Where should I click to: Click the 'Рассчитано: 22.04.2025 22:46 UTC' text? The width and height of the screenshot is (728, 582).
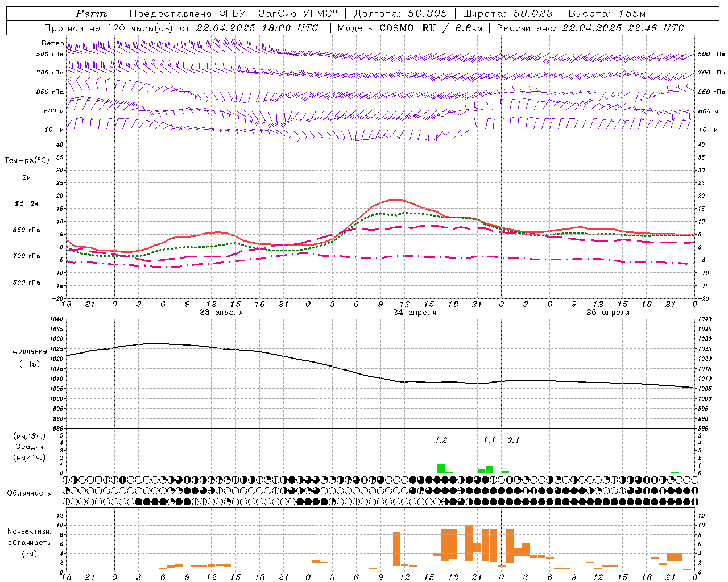tap(590, 28)
